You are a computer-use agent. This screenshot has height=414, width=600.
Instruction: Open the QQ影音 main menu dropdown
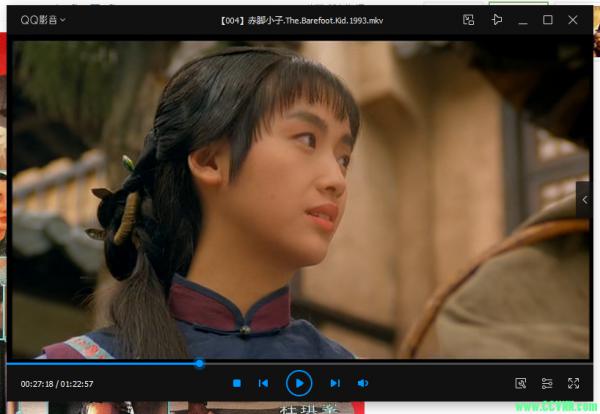coord(43,20)
